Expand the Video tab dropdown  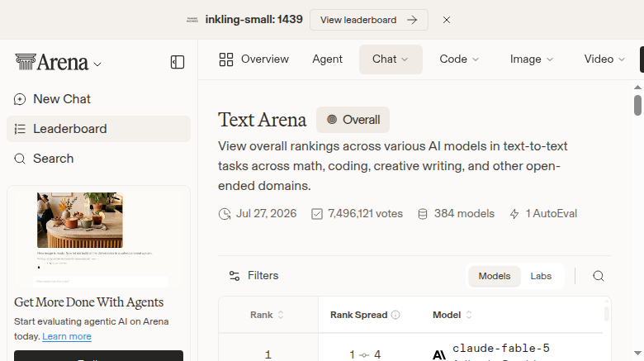coord(604,59)
